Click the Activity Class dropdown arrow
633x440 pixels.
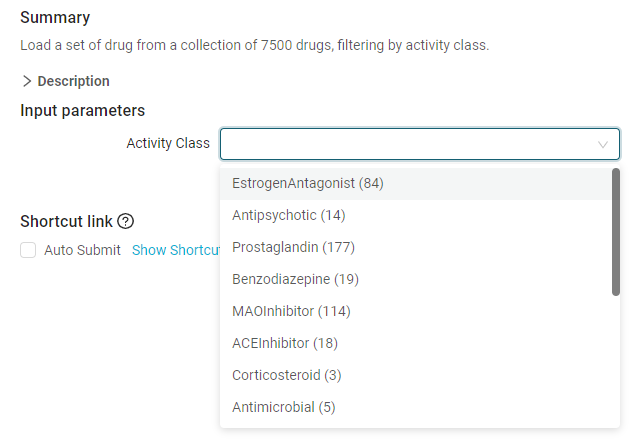click(x=603, y=145)
